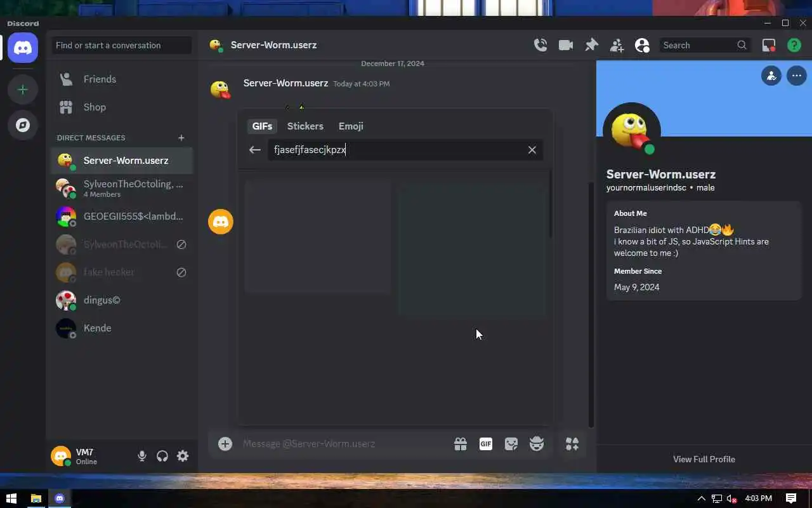This screenshot has width=812, height=508.
Task: View Full Profile of Server-Worm.userz
Action: click(704, 459)
